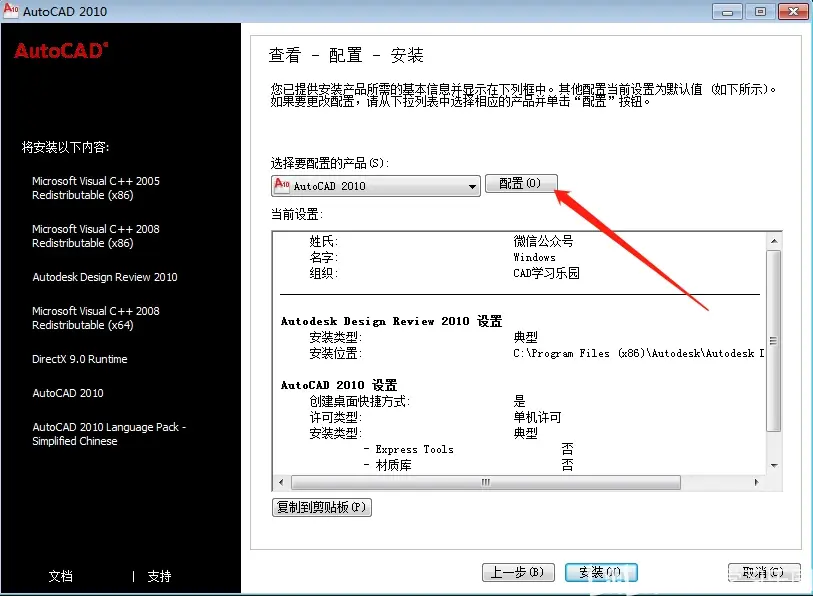The image size is (813, 596).
Task: Click the 将安装以下内容 sidebar heading
Action: [x=65, y=147]
